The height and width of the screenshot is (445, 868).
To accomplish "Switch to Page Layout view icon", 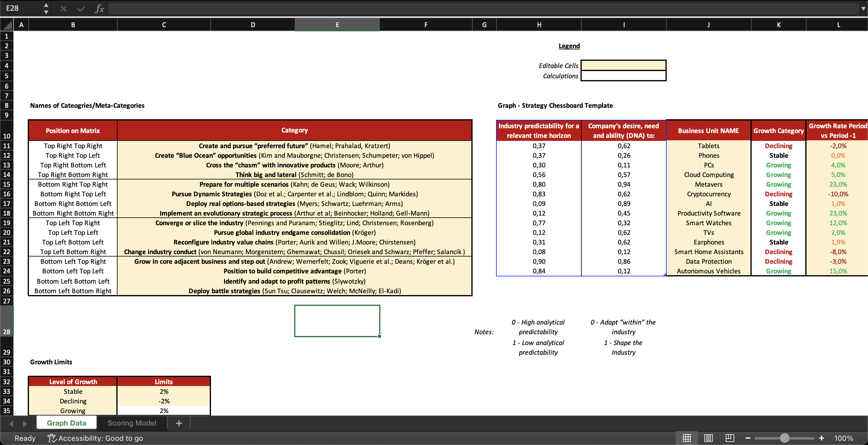I will (x=708, y=438).
